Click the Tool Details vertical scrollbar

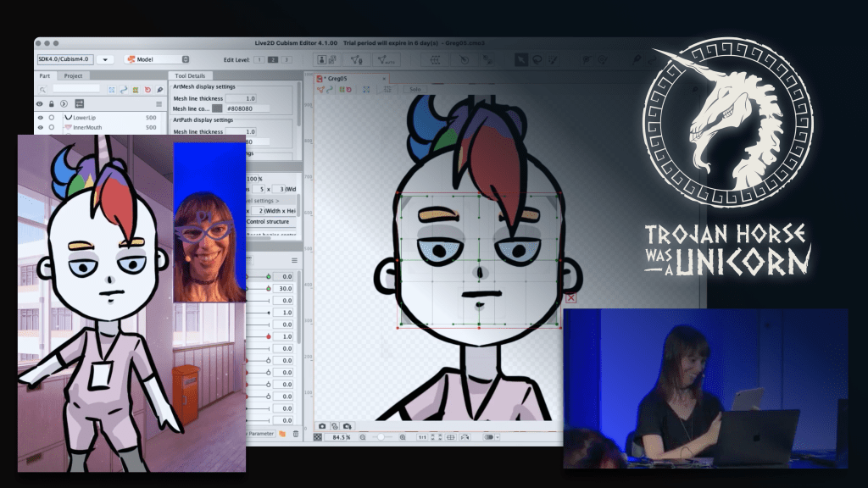click(x=299, y=104)
